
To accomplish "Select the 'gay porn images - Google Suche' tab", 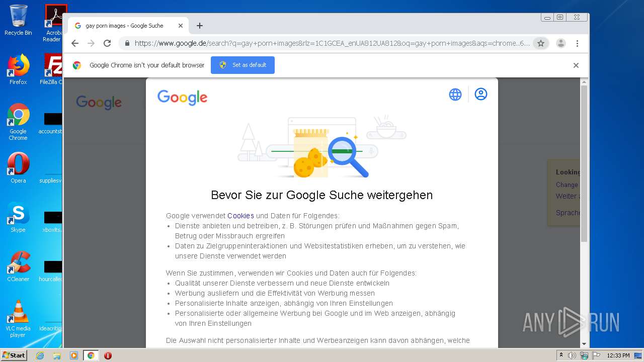I will tap(128, 26).
